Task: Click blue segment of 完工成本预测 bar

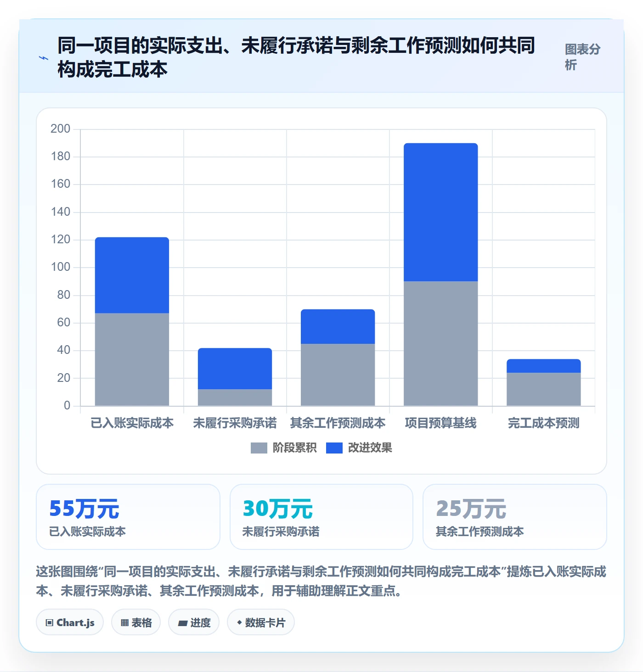Action: [543, 366]
